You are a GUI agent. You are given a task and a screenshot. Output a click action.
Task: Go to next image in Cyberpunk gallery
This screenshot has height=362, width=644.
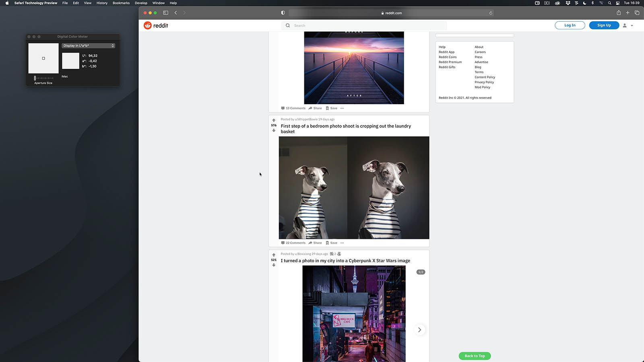point(419,330)
